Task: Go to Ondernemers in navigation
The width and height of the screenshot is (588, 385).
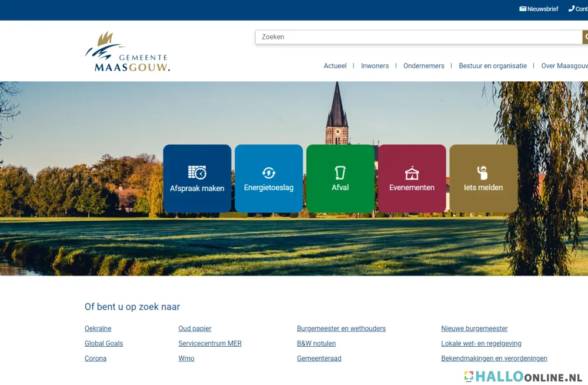Action: coord(424,66)
